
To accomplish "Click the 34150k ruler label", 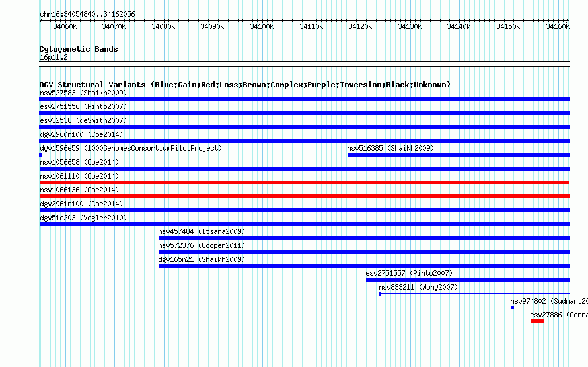I will pos(508,26).
